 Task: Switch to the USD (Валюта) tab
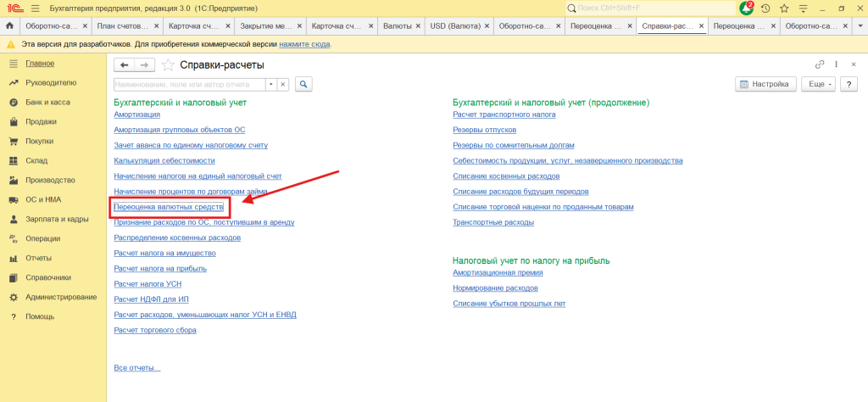(x=454, y=25)
